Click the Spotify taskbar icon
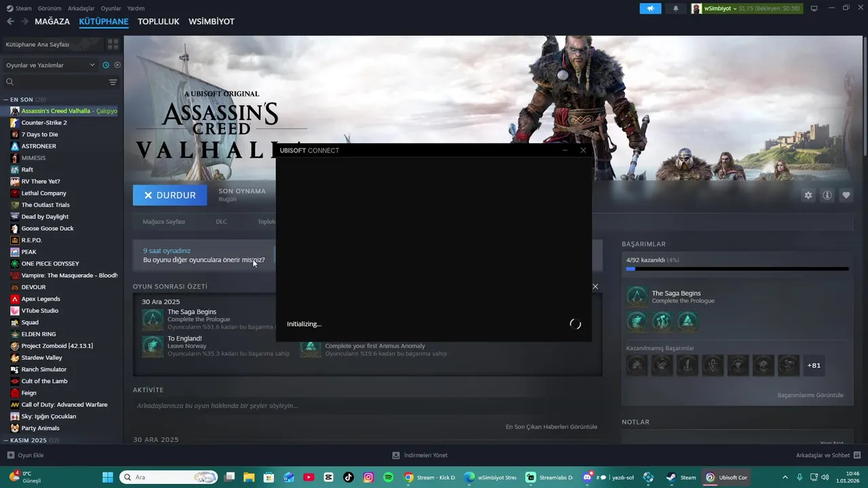The width and height of the screenshot is (868, 488). (388, 477)
